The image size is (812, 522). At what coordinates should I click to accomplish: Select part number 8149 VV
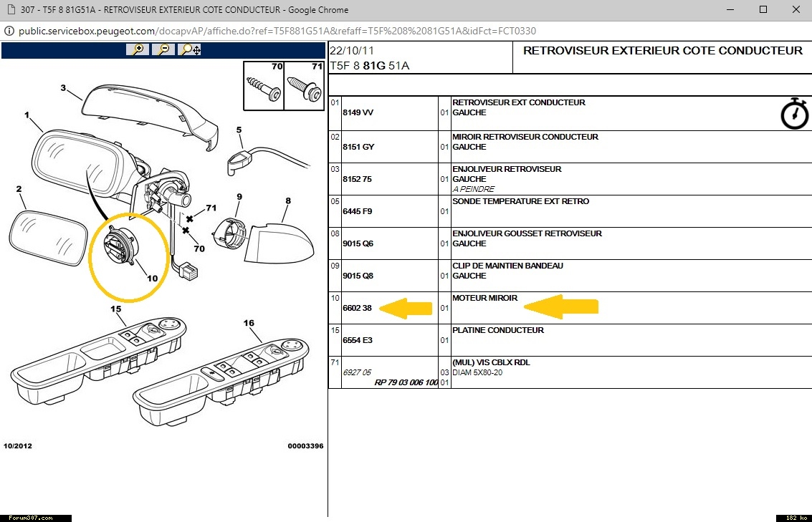point(358,112)
